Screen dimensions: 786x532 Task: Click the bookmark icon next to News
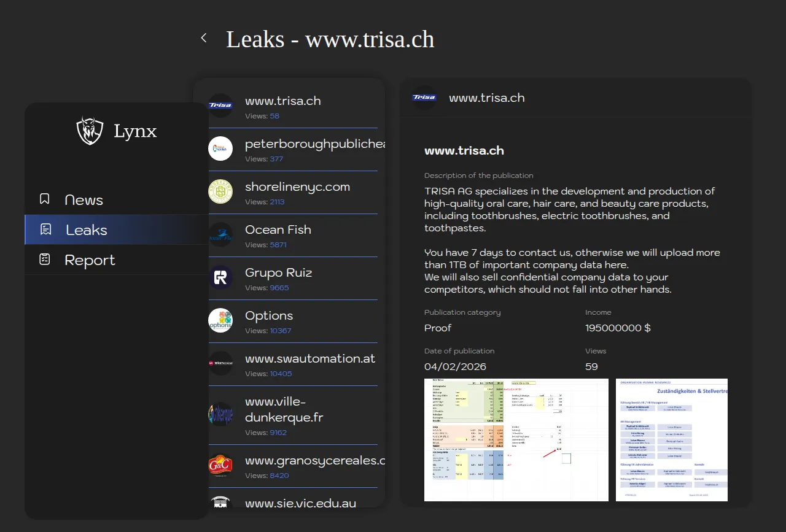(x=45, y=199)
